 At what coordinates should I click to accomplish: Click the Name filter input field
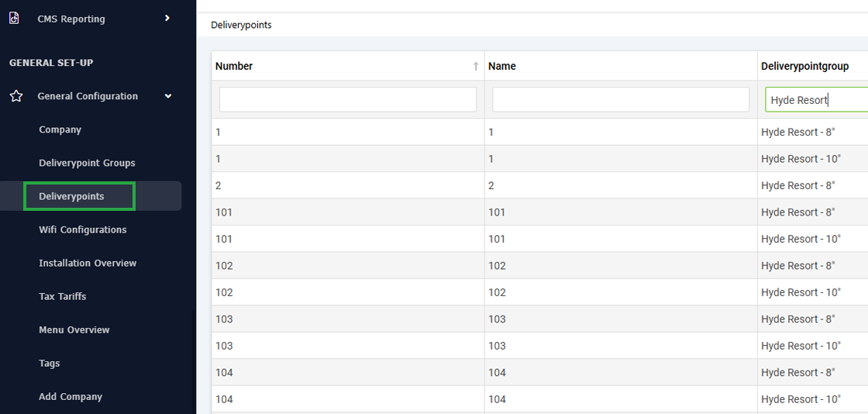[621, 100]
